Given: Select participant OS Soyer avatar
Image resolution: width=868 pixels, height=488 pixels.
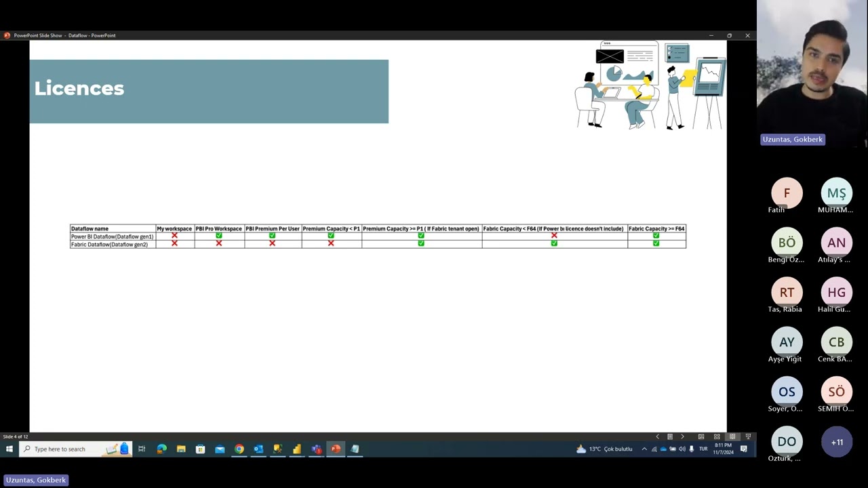Looking at the screenshot, I should pos(787,392).
